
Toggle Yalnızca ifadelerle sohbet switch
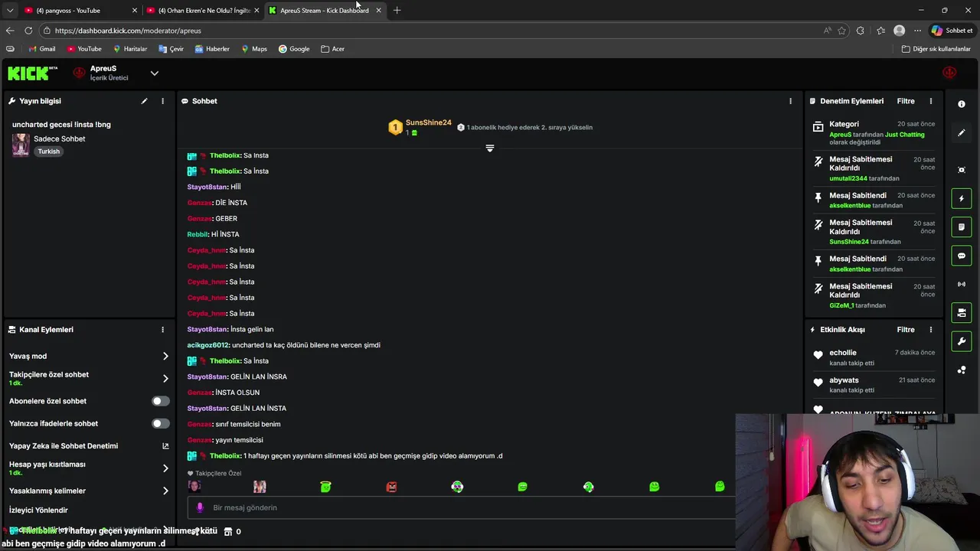click(x=160, y=423)
